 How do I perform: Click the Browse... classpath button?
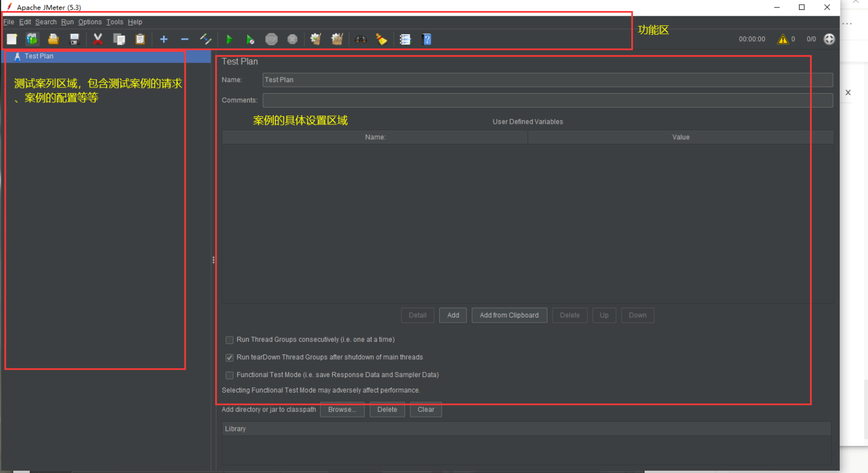342,409
